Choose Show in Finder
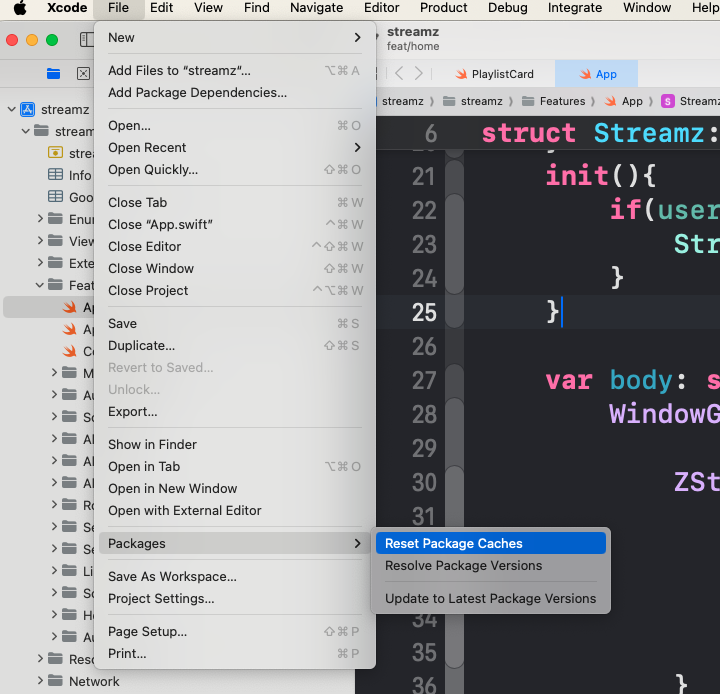This screenshot has height=694, width=720. [x=235, y=445]
